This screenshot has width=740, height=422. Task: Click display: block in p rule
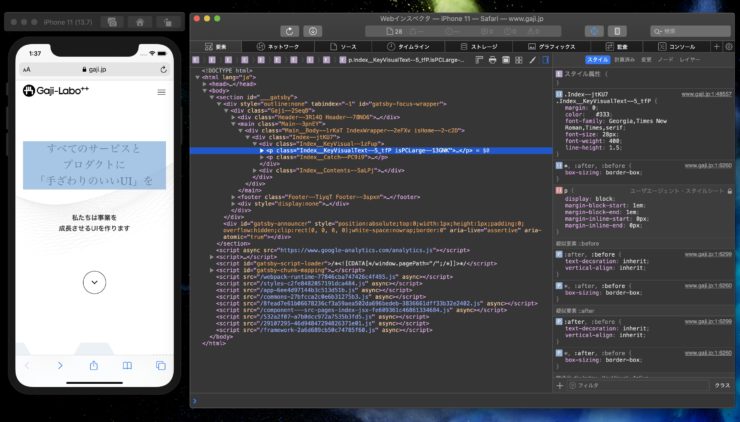[x=589, y=199]
